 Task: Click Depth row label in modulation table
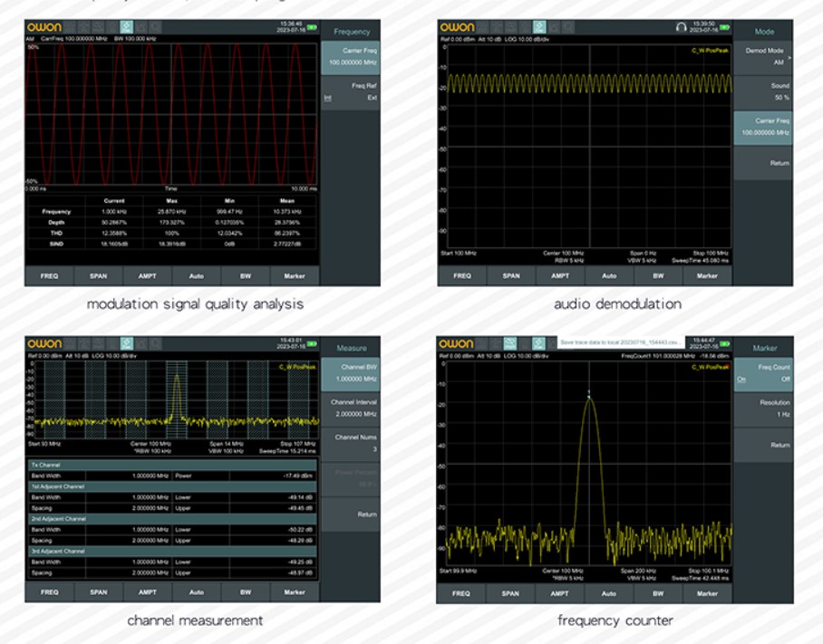[56, 222]
